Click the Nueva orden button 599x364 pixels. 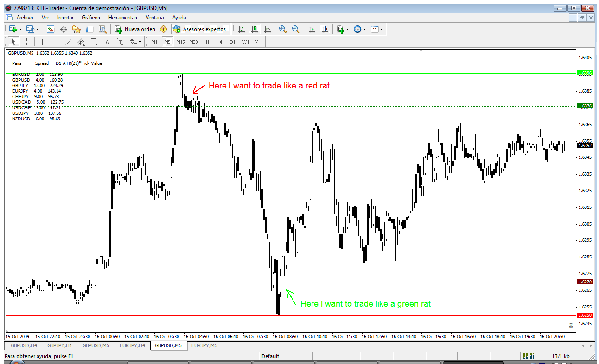click(x=136, y=29)
